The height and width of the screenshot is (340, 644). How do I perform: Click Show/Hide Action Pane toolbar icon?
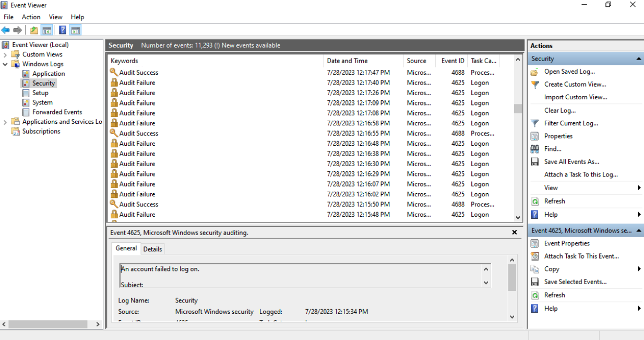tap(76, 30)
